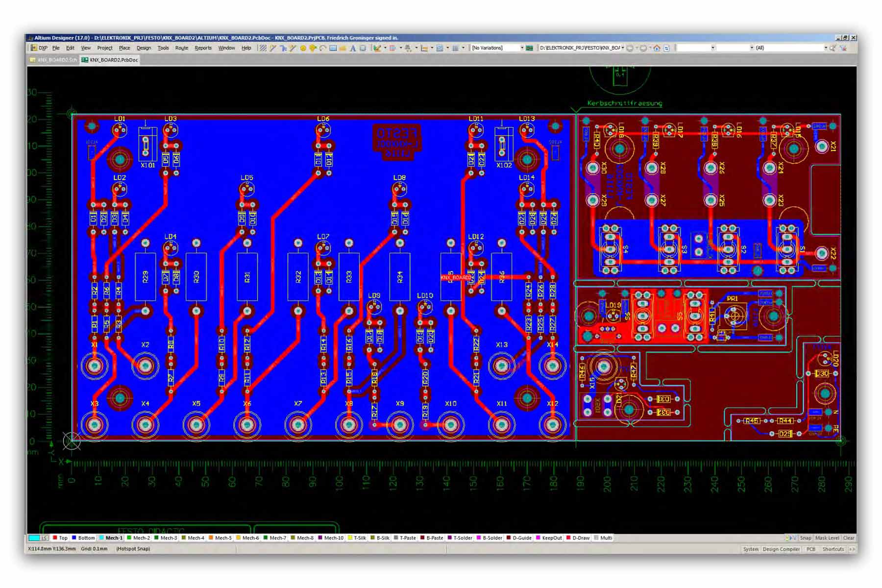
Task: Open the (All) filter dropdown
Action: [790, 48]
